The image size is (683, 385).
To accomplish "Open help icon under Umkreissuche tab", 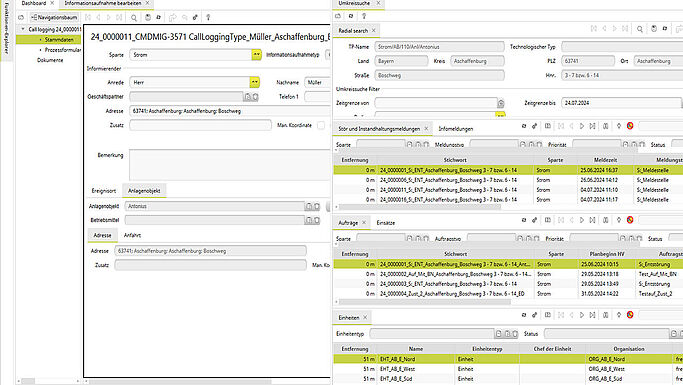I will [x=364, y=16].
